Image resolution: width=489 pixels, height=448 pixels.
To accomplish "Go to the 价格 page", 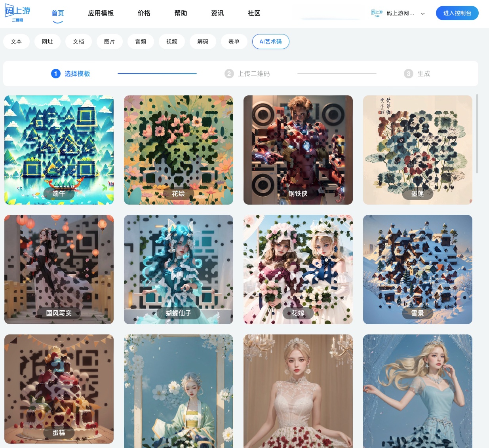I will pyautogui.click(x=144, y=13).
